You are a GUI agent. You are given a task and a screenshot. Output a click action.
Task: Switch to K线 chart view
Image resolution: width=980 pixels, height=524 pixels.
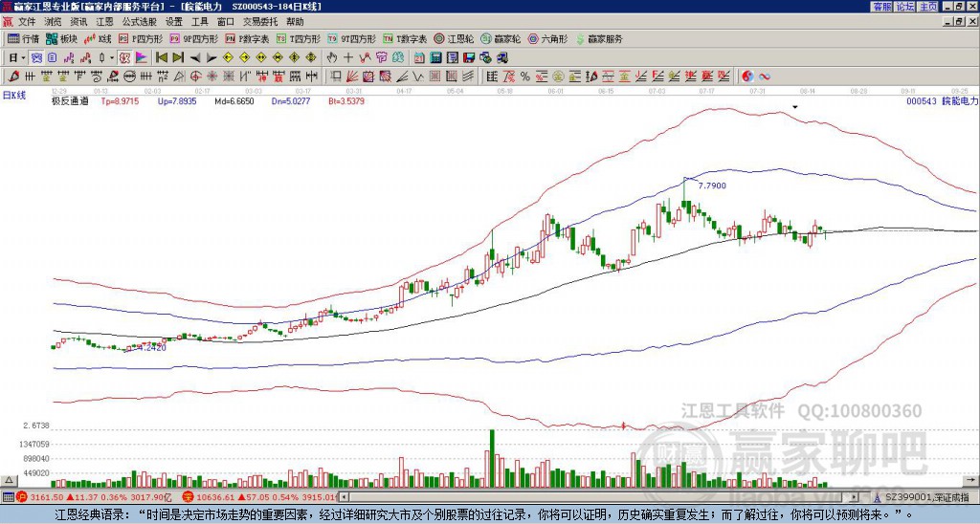pyautogui.click(x=97, y=38)
